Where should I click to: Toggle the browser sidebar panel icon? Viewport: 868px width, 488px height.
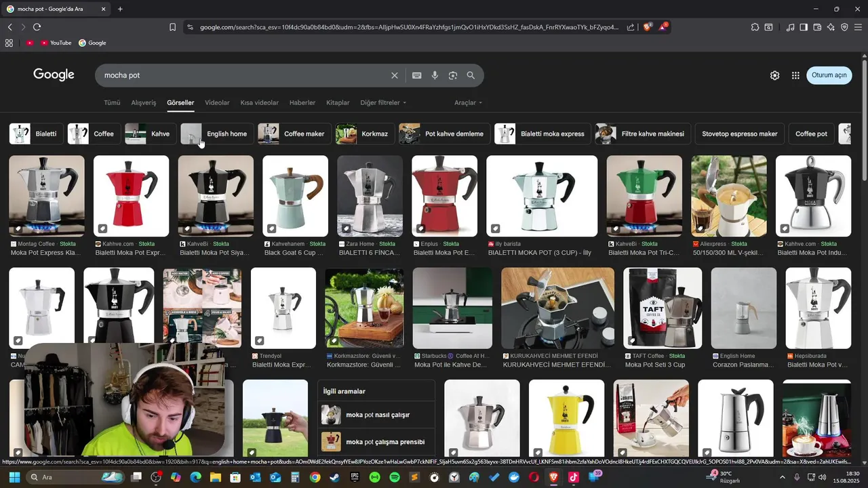click(x=804, y=27)
